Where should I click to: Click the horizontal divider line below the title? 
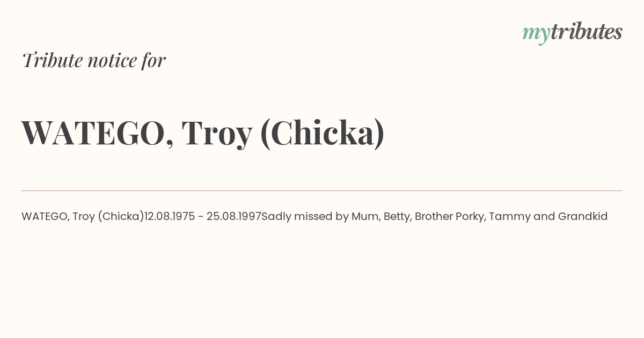tap(322, 190)
